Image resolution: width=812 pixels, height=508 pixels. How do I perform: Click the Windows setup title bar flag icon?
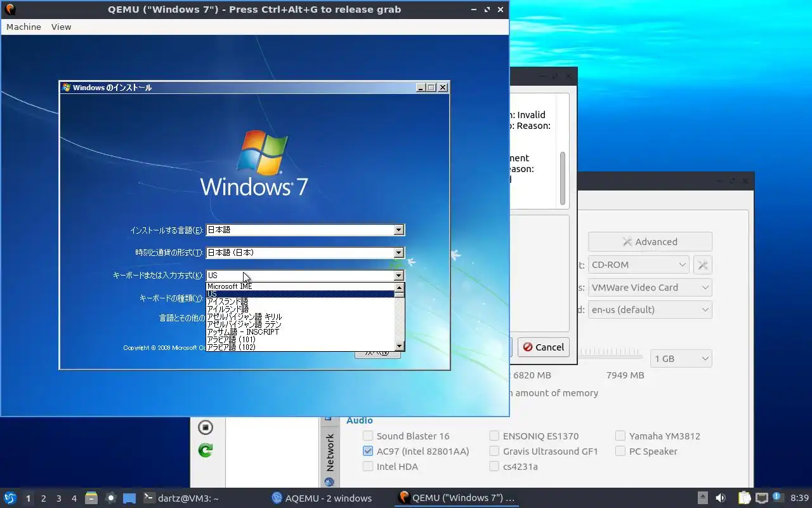[x=66, y=88]
